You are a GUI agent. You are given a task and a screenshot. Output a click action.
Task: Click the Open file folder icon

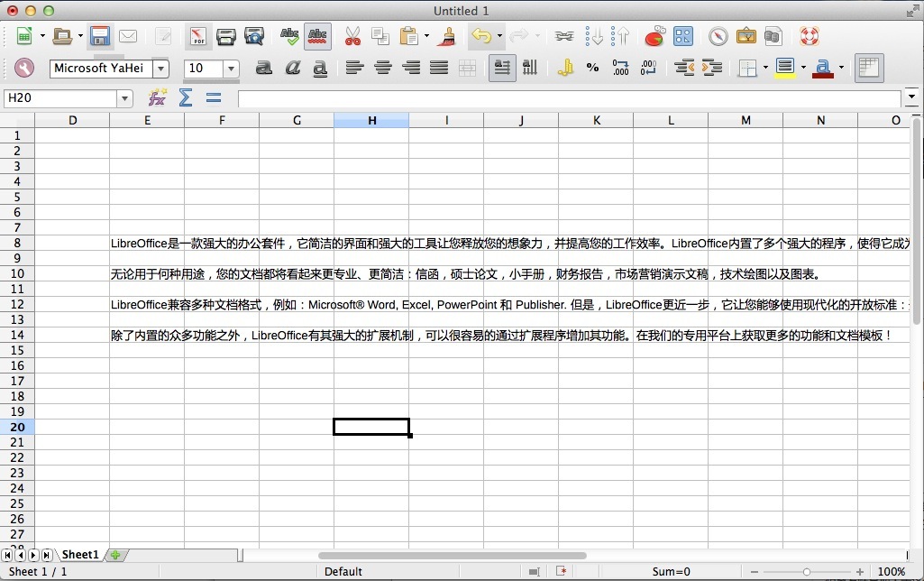tap(62, 37)
